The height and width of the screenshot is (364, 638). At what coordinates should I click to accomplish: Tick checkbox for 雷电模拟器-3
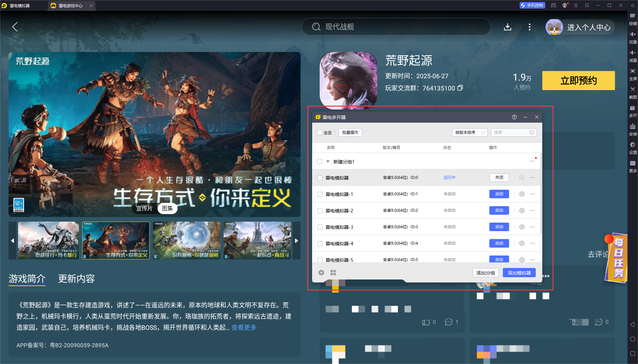320,227
